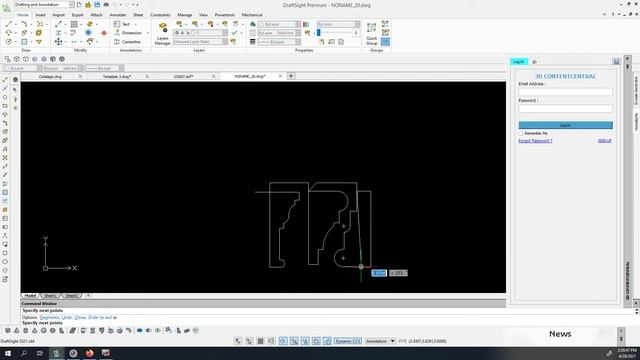640x360 pixels.
Task: Toggle the QInput status bar button
Action: click(x=305, y=341)
